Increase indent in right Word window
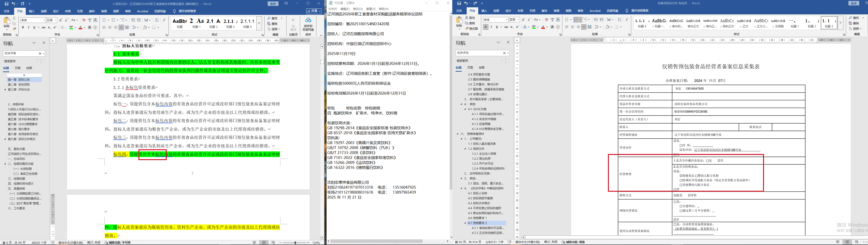The height and width of the screenshot is (245, 868). [602, 20]
